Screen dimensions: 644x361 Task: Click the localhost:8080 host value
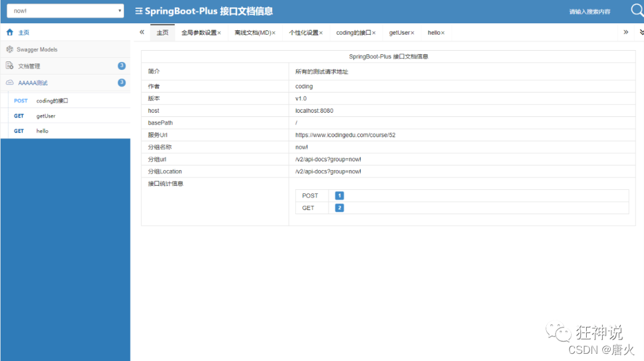(314, 110)
